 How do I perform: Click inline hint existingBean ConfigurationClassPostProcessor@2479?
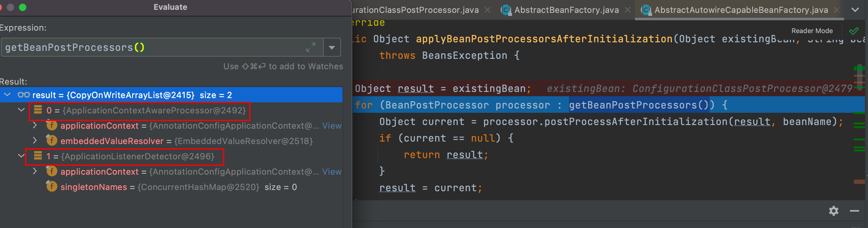699,89
